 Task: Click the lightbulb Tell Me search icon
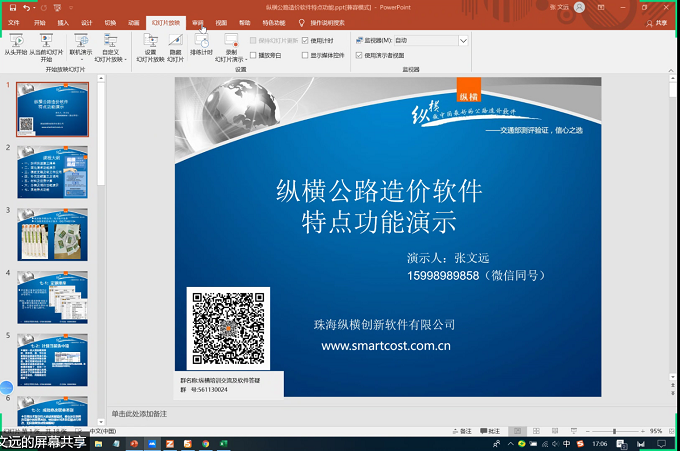(x=302, y=23)
